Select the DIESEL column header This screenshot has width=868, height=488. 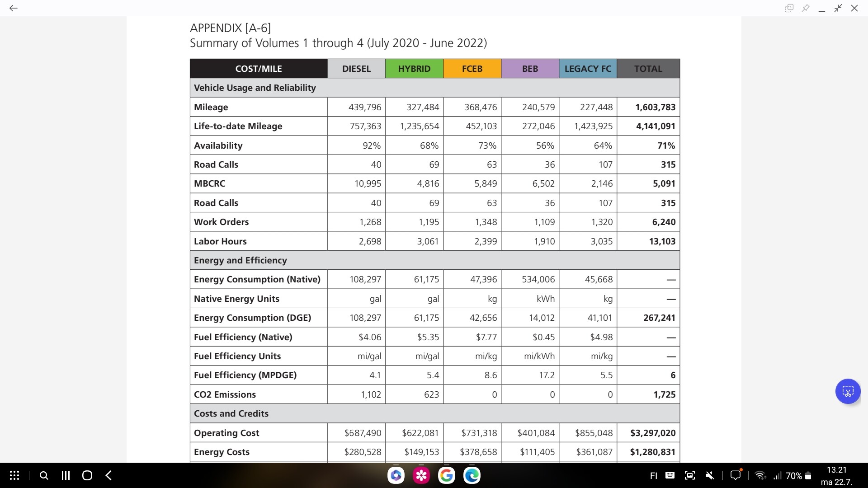(x=356, y=69)
